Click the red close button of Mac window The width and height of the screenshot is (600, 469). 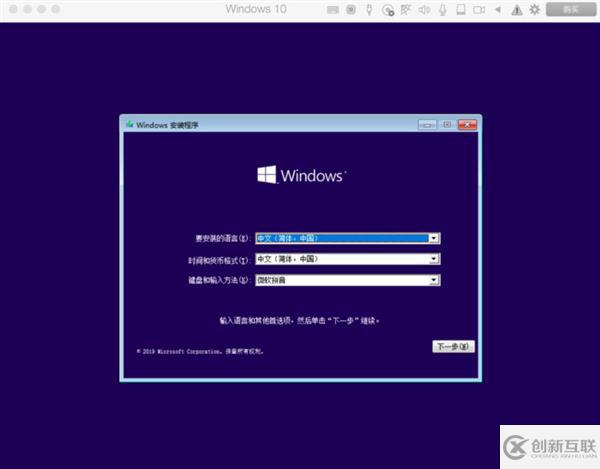13,9
